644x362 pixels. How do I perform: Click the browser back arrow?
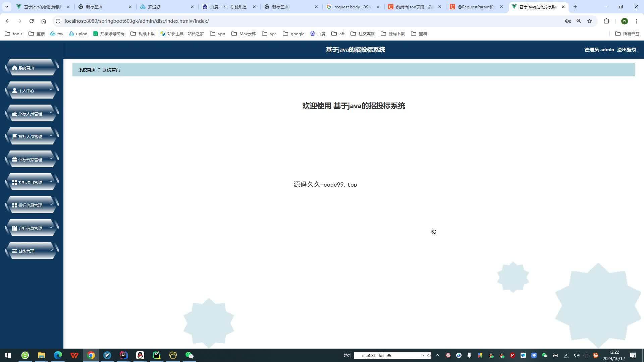click(7, 21)
